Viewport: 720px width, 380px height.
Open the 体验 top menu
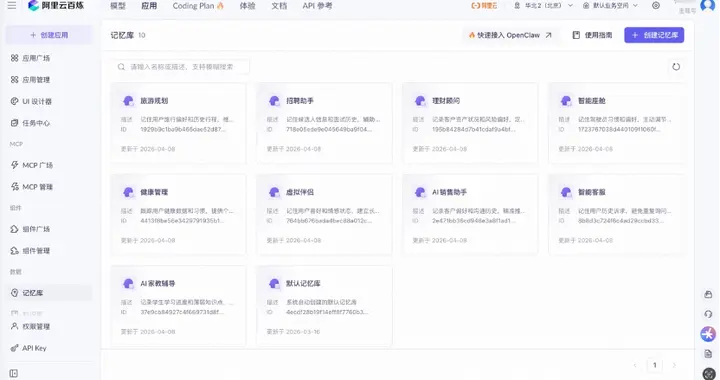click(248, 6)
